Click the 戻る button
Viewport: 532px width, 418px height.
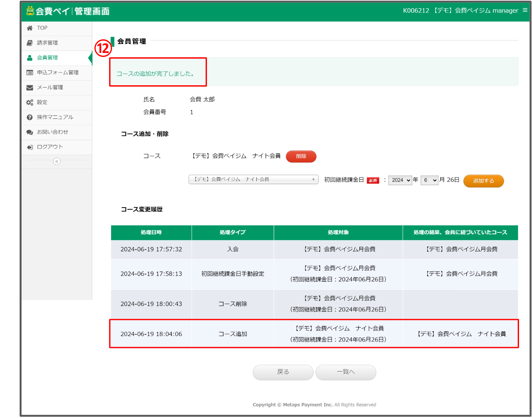click(283, 372)
